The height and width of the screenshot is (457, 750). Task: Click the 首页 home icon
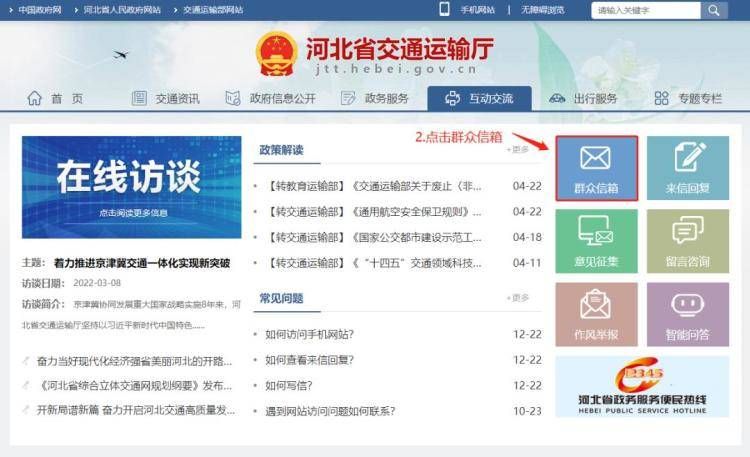pos(35,98)
